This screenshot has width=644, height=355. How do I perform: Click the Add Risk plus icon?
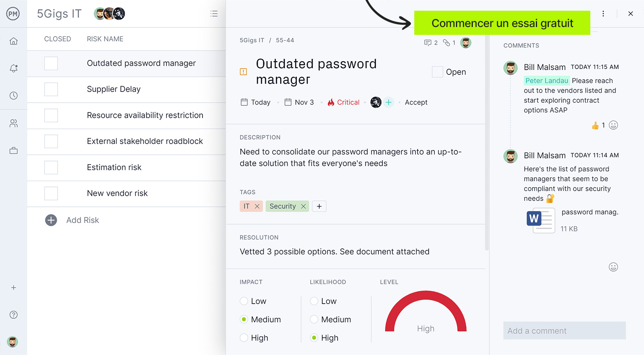click(x=51, y=220)
